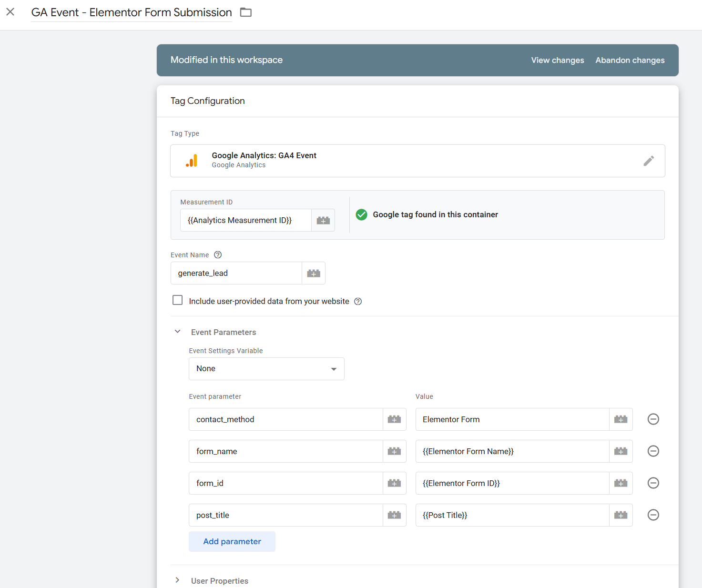Remove the form_name parameter row
702x588 pixels.
(x=653, y=451)
